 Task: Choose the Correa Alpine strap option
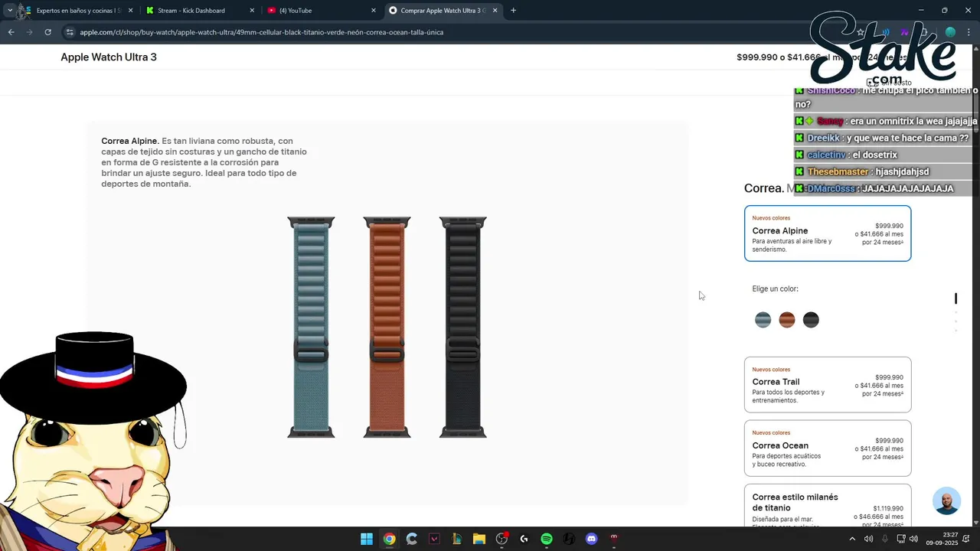[828, 233]
